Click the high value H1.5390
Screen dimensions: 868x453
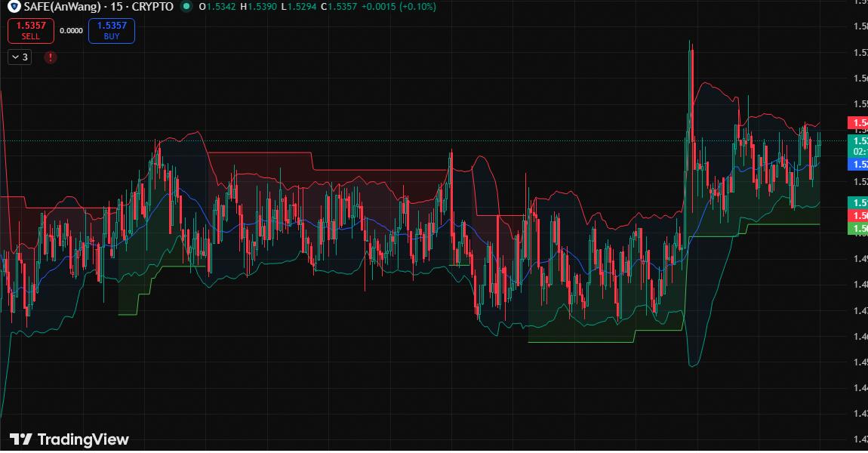click(x=259, y=7)
